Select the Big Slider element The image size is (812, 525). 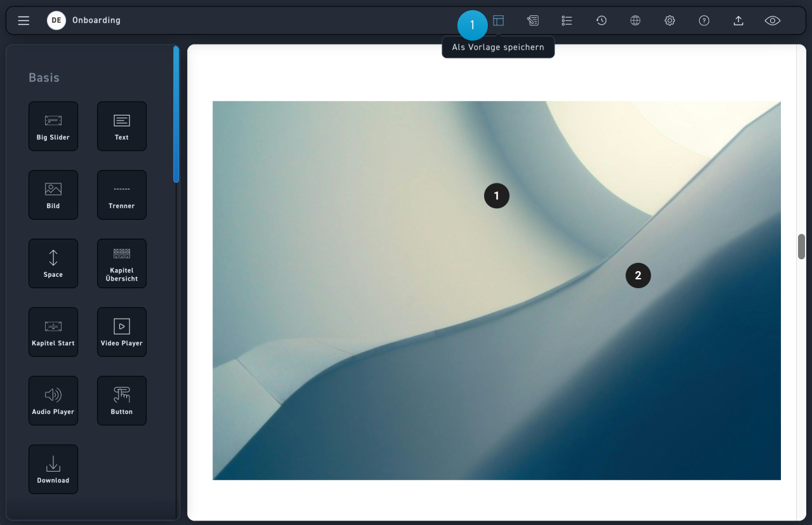[x=53, y=126]
